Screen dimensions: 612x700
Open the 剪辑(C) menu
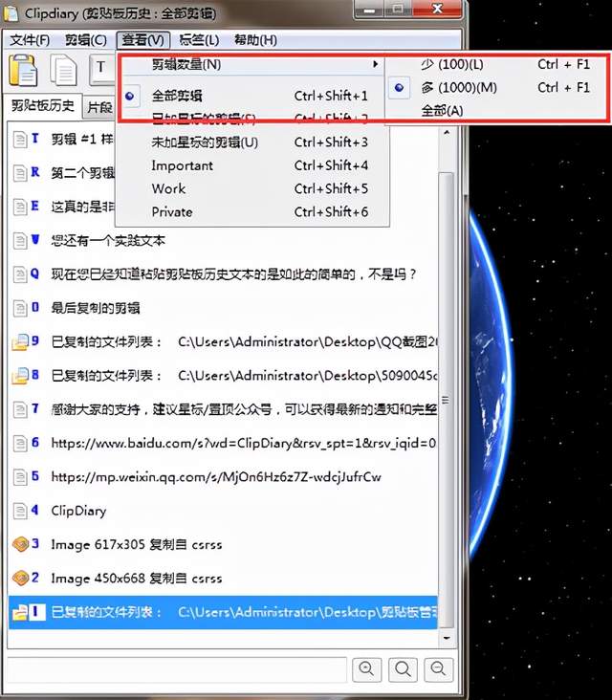coord(86,40)
